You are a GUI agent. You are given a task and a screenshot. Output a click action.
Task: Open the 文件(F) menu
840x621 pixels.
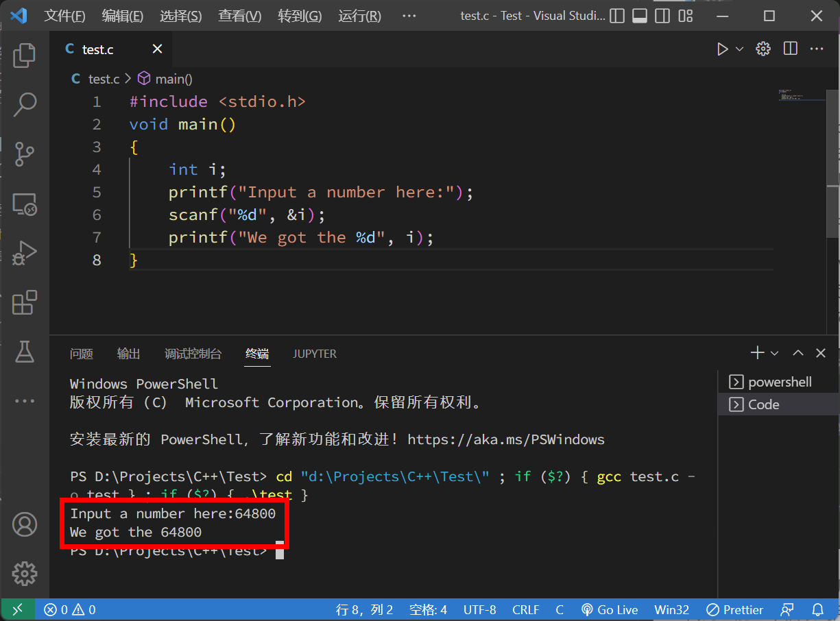click(64, 16)
